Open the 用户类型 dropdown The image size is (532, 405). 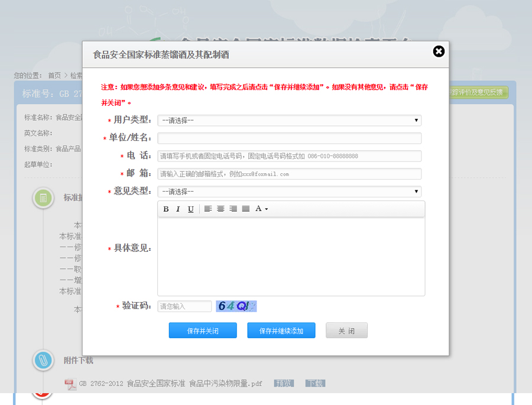point(289,121)
